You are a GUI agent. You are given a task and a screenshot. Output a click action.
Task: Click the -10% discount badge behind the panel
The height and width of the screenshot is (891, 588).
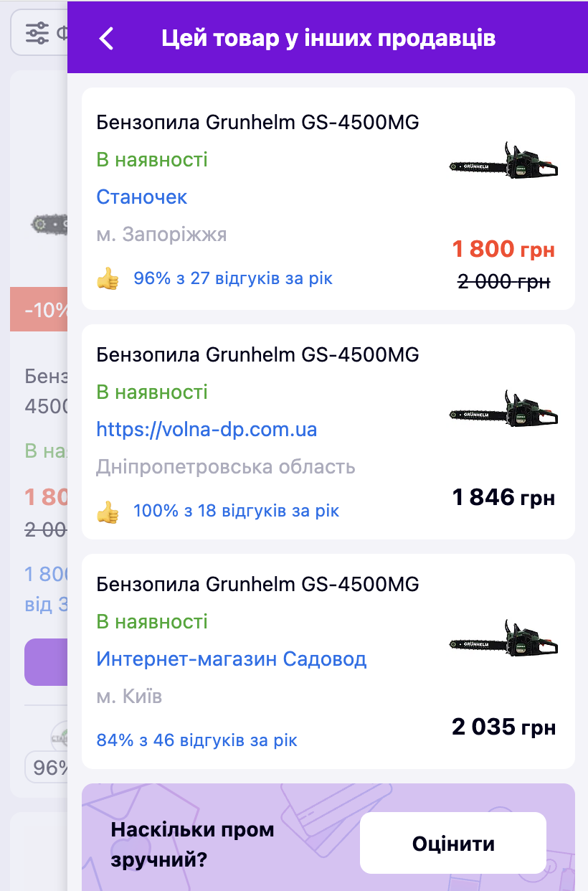(x=39, y=309)
